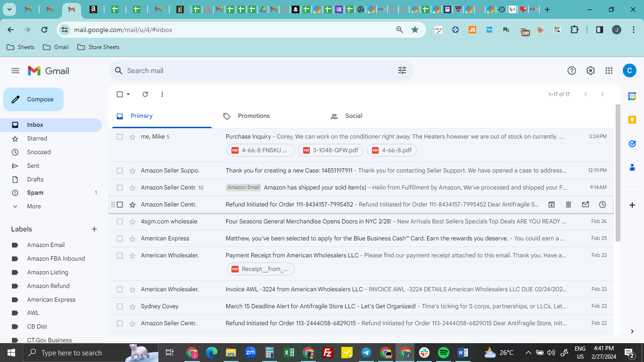Open the Store Sheets bookmark folder
Screen dimensions: 644x362
pos(99,47)
